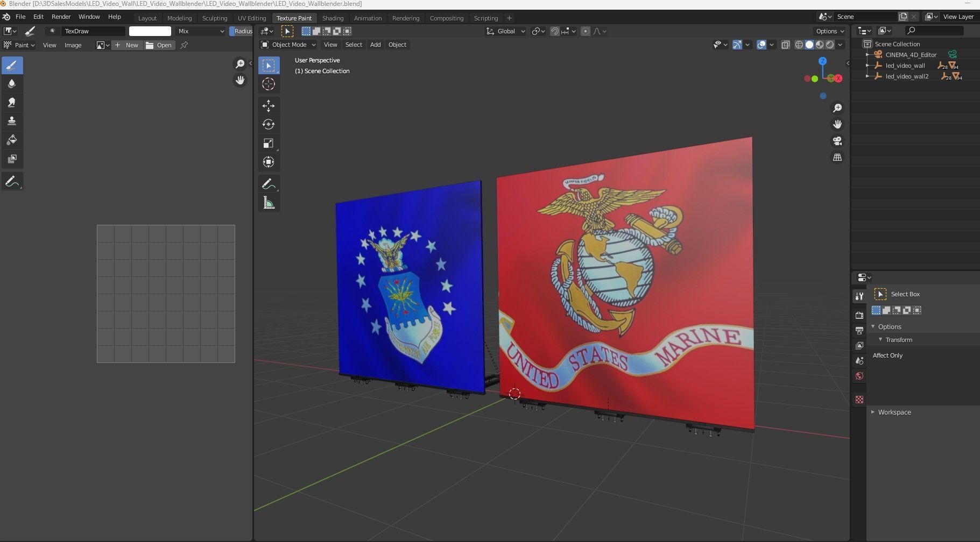This screenshot has width=980, height=542.
Task: Click the viewport zoom magnifier icon
Action: [x=837, y=108]
